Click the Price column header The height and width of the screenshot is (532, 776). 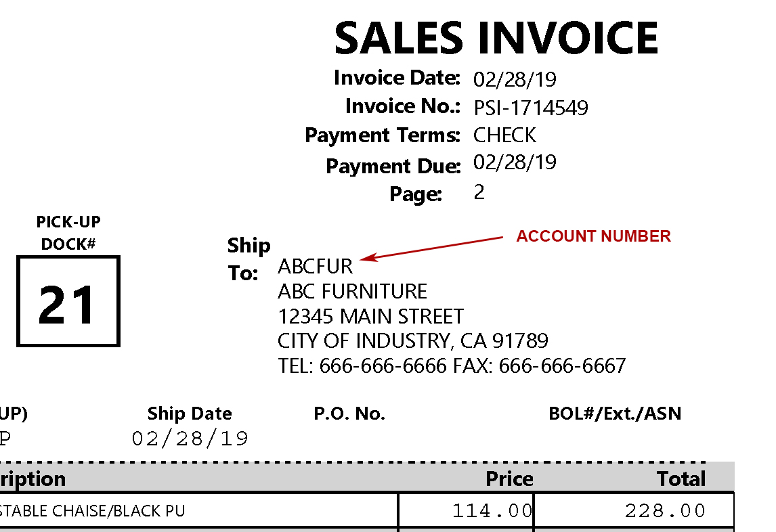pos(509,479)
